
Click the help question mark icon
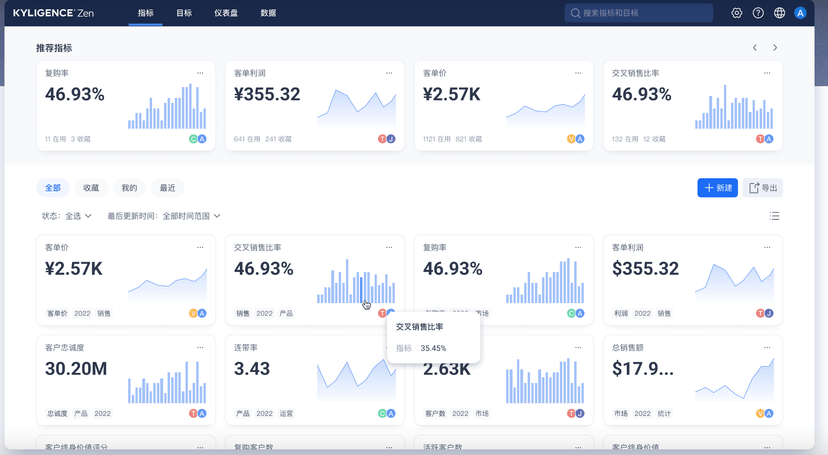click(758, 13)
